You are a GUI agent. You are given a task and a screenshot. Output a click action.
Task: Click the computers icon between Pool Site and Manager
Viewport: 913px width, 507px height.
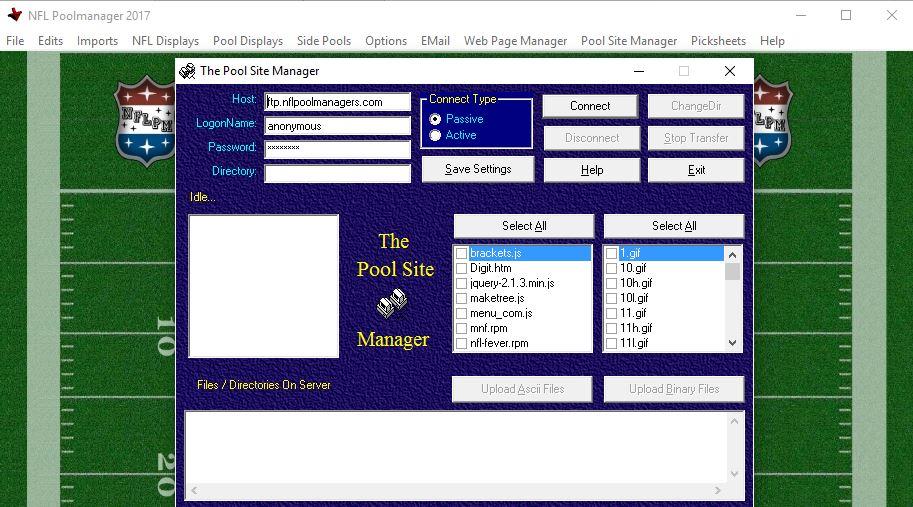[391, 303]
